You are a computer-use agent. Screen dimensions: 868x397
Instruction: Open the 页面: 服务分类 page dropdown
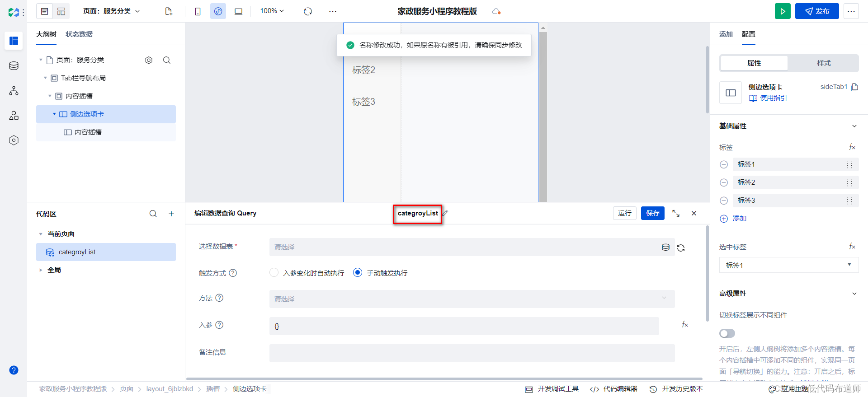(111, 11)
